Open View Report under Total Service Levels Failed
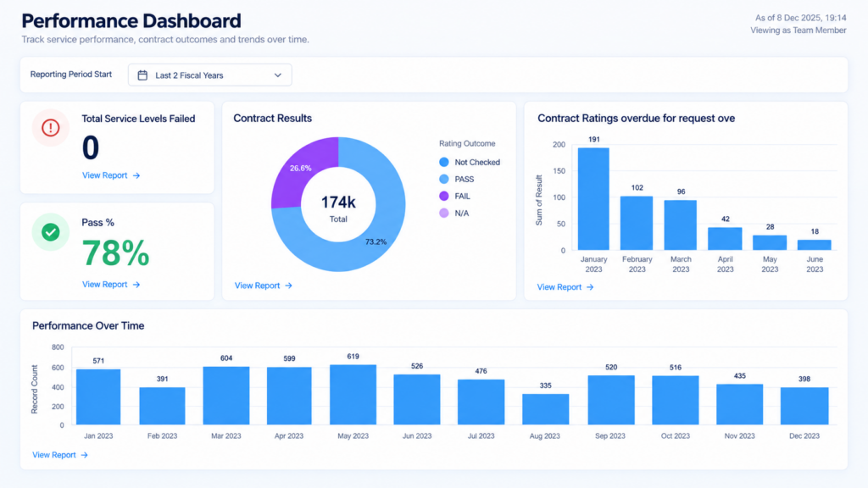The height and width of the screenshot is (488, 868). pyautogui.click(x=111, y=175)
